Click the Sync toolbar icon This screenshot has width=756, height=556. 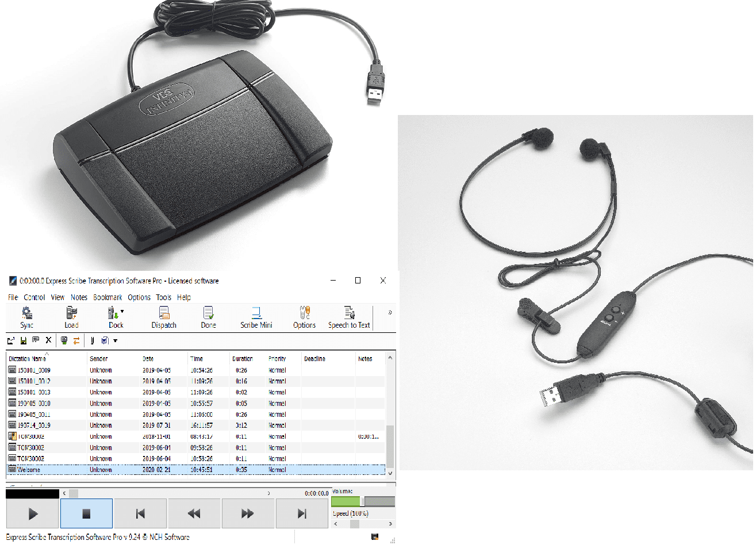point(26,317)
